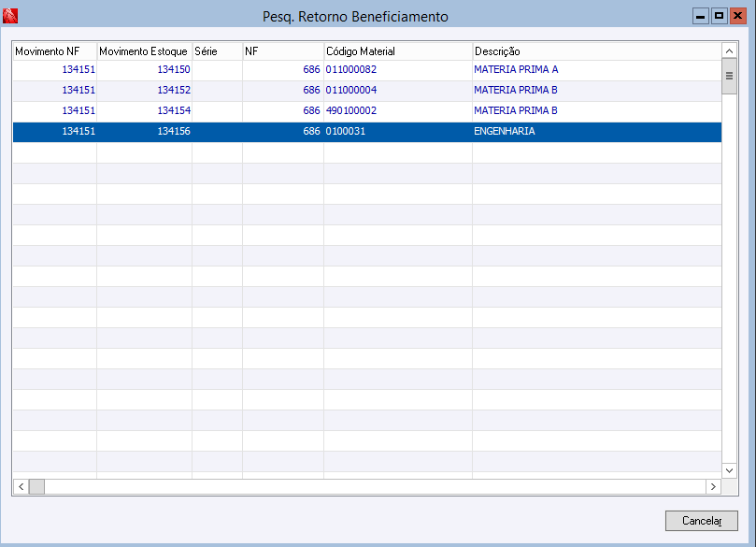The image size is (756, 547).
Task: Click material code 0100031
Action: point(345,131)
